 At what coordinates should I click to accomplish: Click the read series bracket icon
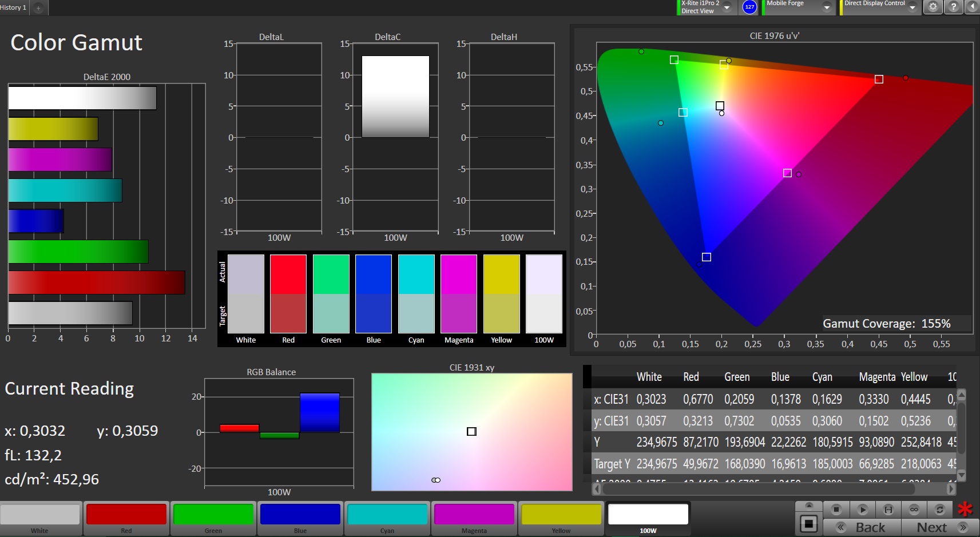[x=888, y=509]
